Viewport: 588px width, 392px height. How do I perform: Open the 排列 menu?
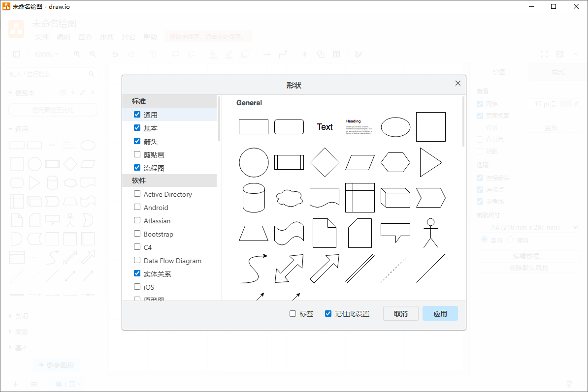[x=107, y=36]
